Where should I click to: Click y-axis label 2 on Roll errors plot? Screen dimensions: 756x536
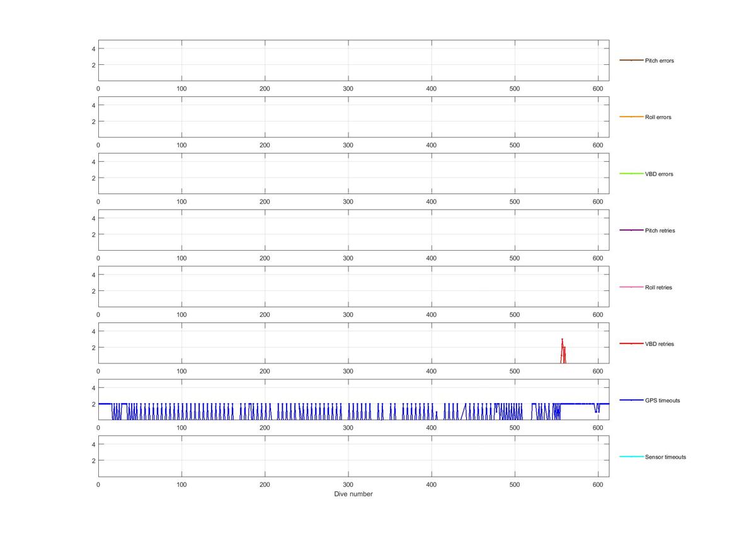[93, 122]
